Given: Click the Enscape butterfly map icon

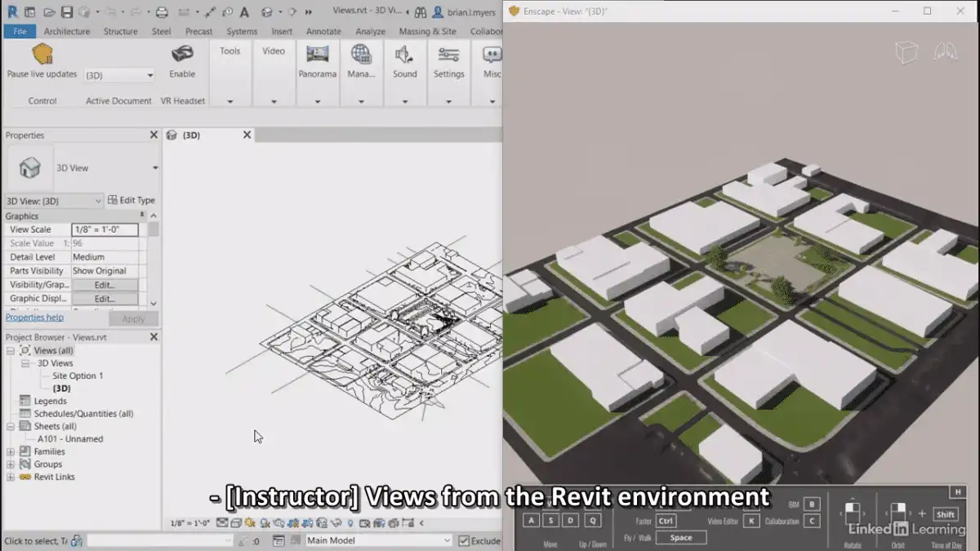Looking at the screenshot, I should click(945, 52).
